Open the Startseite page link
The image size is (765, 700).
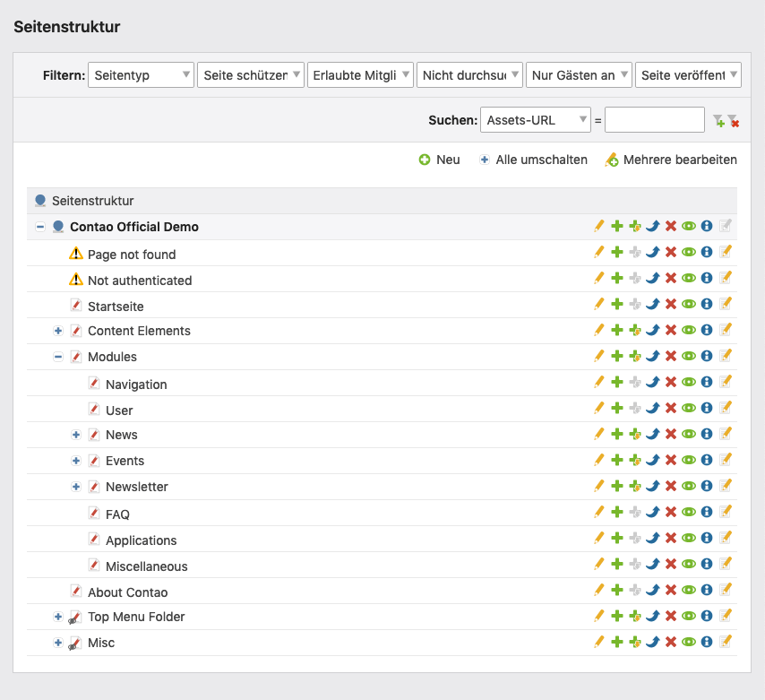[x=116, y=307]
